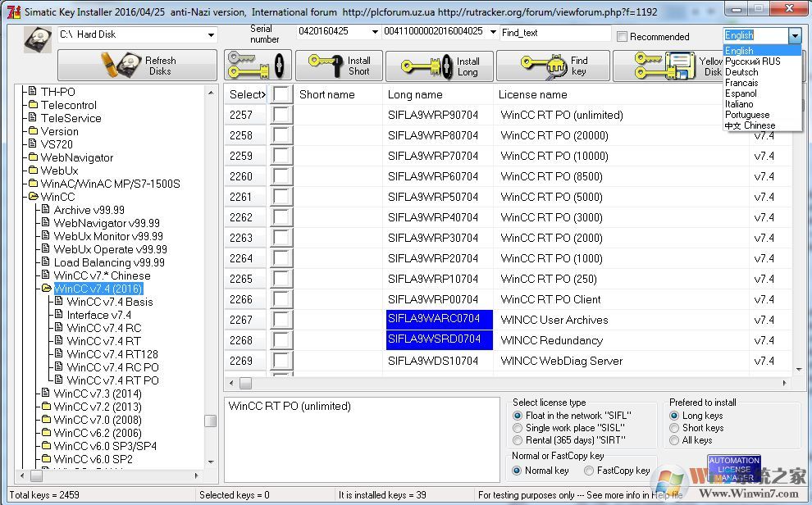Check the box for row 2257
Viewport: 812px width, 505px height.
pos(282,115)
